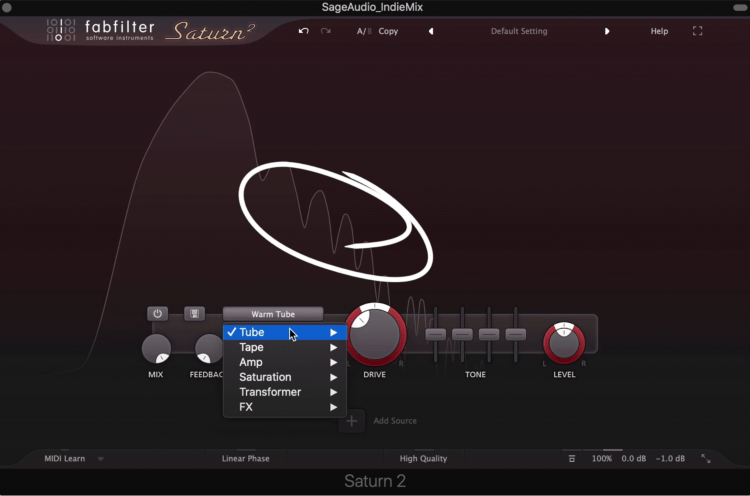Image resolution: width=750 pixels, height=496 pixels.
Task: Enable MIDI Learn
Action: click(65, 458)
